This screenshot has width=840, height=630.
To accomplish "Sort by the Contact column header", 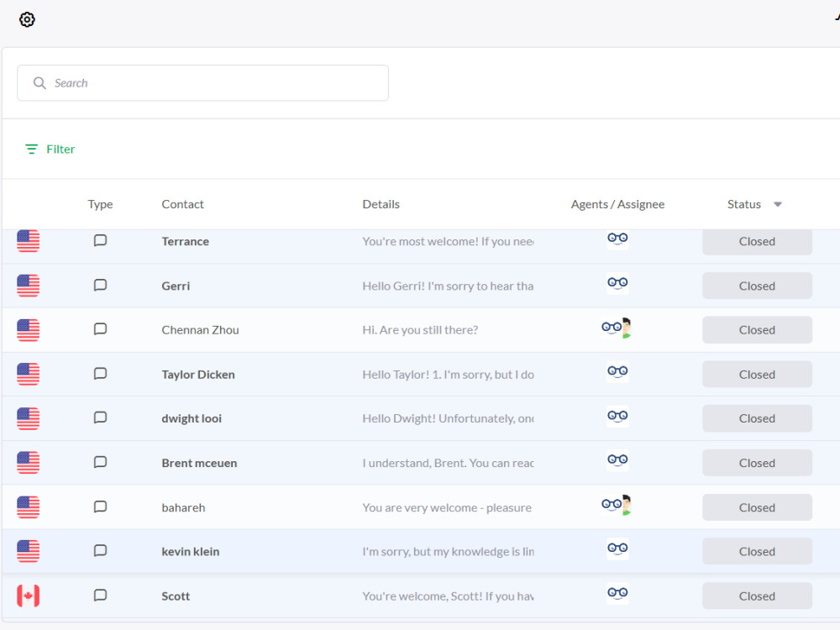I will coord(182,204).
